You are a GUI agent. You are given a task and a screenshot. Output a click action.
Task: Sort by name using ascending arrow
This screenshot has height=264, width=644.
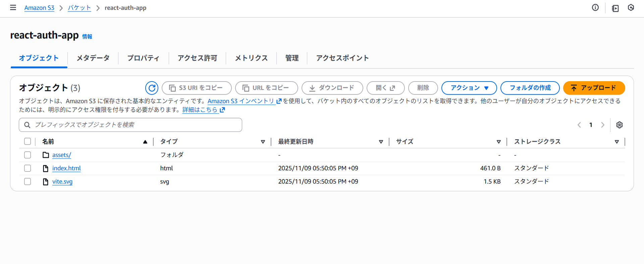click(145, 142)
